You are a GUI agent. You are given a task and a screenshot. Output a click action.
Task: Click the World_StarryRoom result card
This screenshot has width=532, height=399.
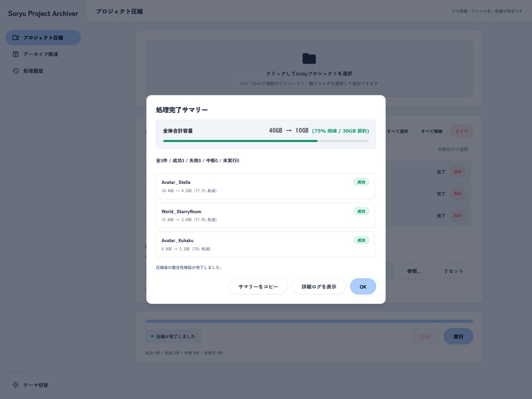pos(265,215)
